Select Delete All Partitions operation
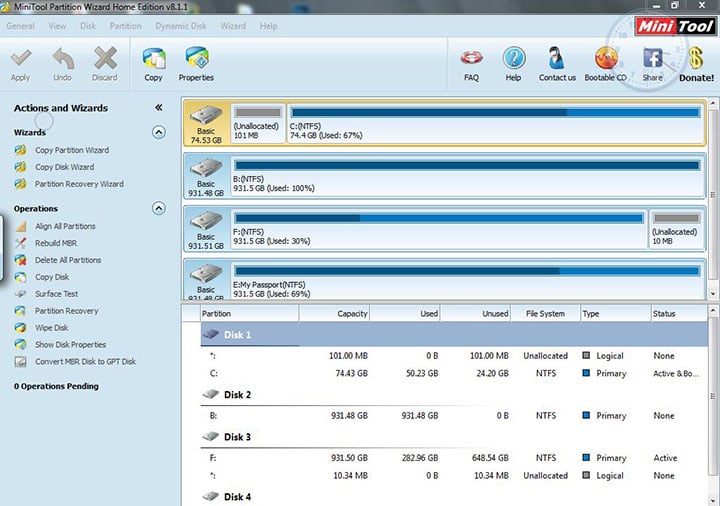The image size is (720, 506). coord(68,260)
